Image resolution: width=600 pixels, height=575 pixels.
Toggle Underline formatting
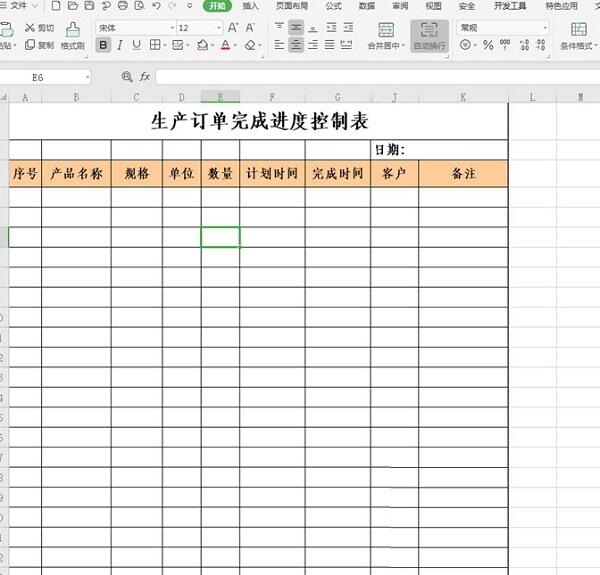[137, 45]
